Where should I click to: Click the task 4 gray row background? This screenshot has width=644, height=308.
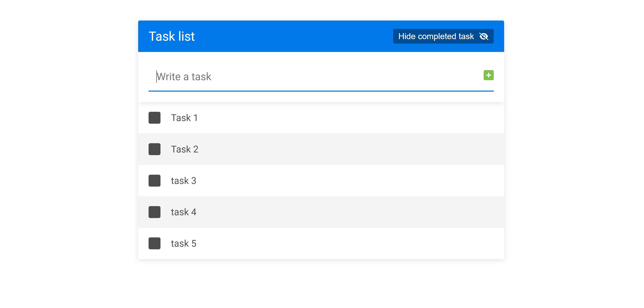(x=350, y=212)
